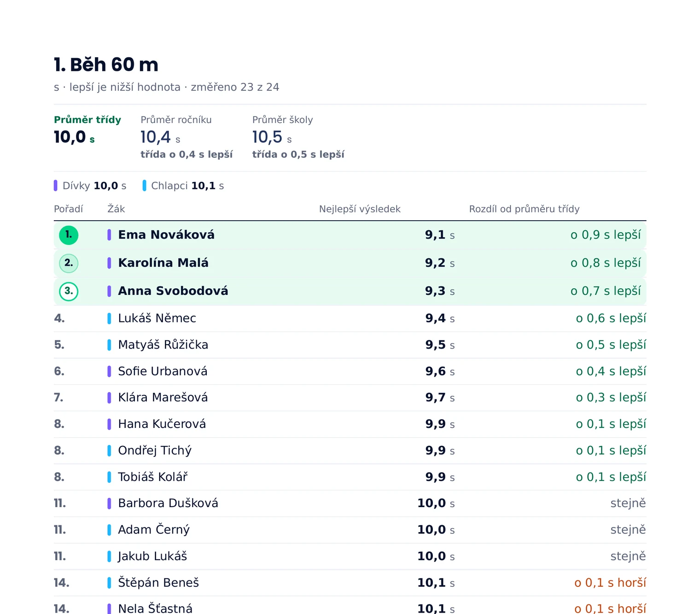Click Ema Nováková's result "9,1 s"
Viewport: 700px width, 614px height.
[440, 235]
